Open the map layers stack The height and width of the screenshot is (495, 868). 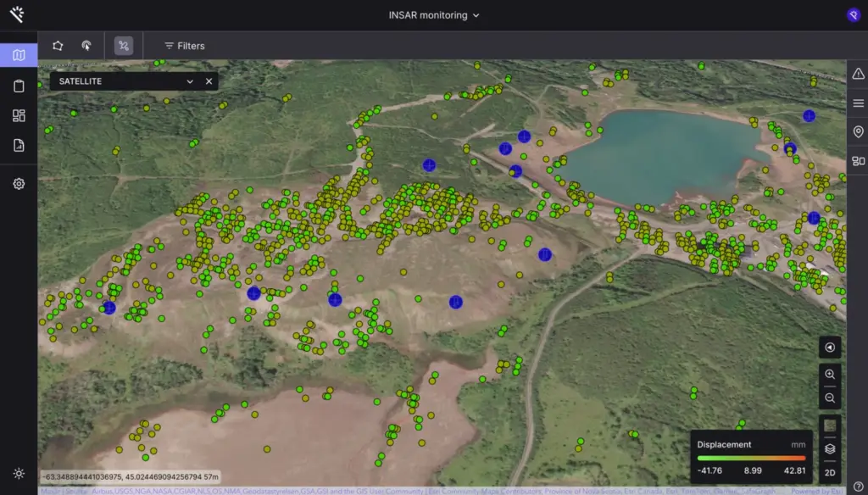[830, 448]
